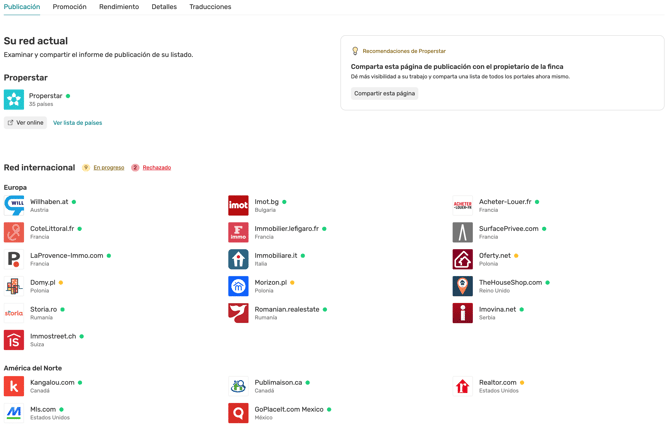This screenshot has height=424, width=670.
Task: Click the TheHouseShop.com pin logo
Action: point(462,286)
